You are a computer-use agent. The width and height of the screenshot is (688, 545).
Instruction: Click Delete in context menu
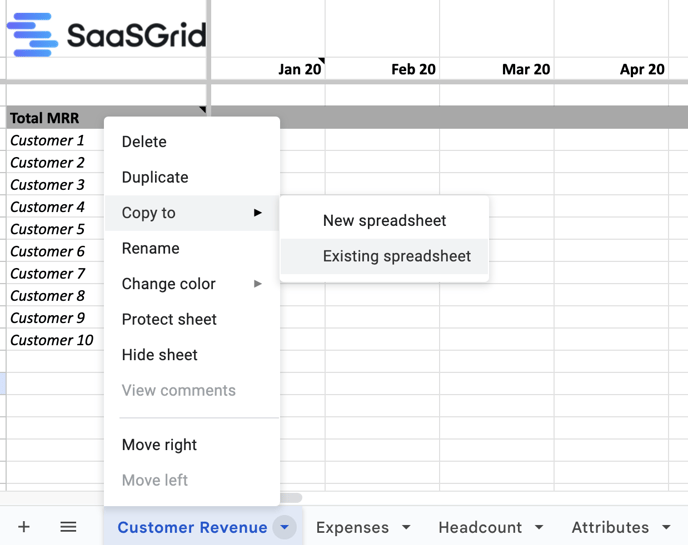[144, 142]
